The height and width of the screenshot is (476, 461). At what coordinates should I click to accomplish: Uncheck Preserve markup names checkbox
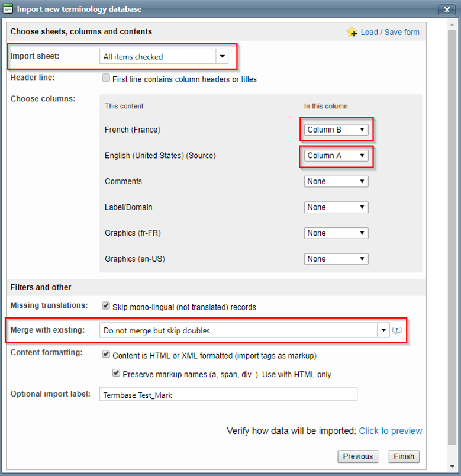117,374
